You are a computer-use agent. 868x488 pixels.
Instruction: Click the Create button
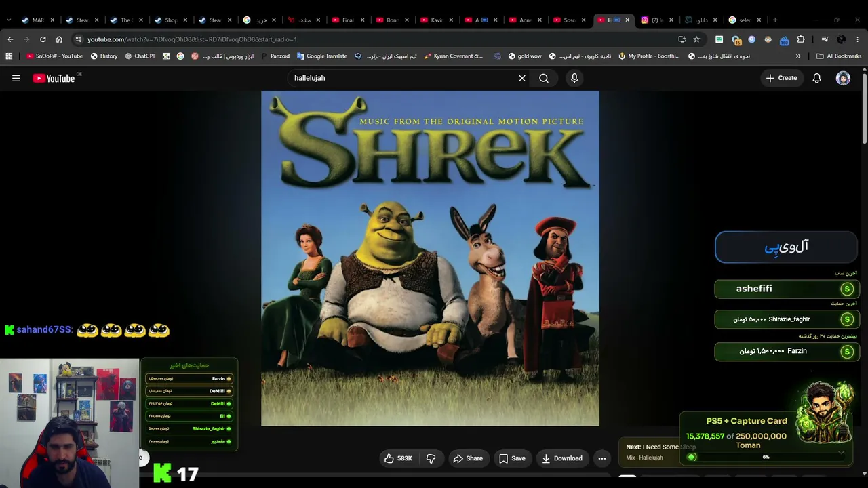781,78
